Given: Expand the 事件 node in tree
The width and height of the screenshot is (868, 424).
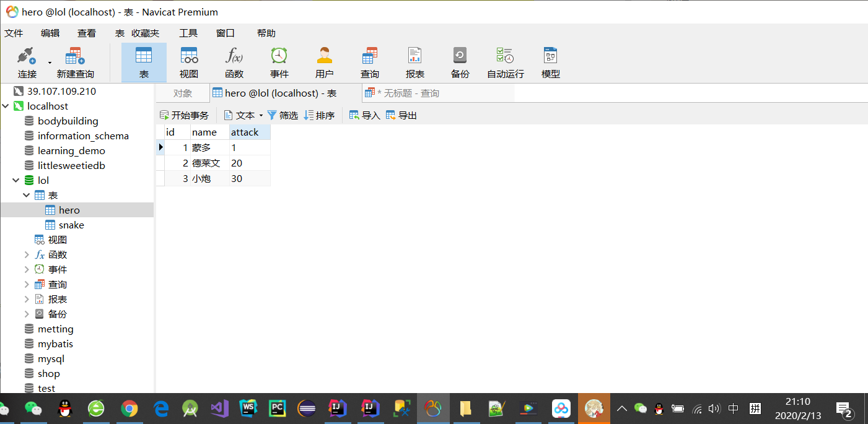Looking at the screenshot, I should (x=27, y=270).
